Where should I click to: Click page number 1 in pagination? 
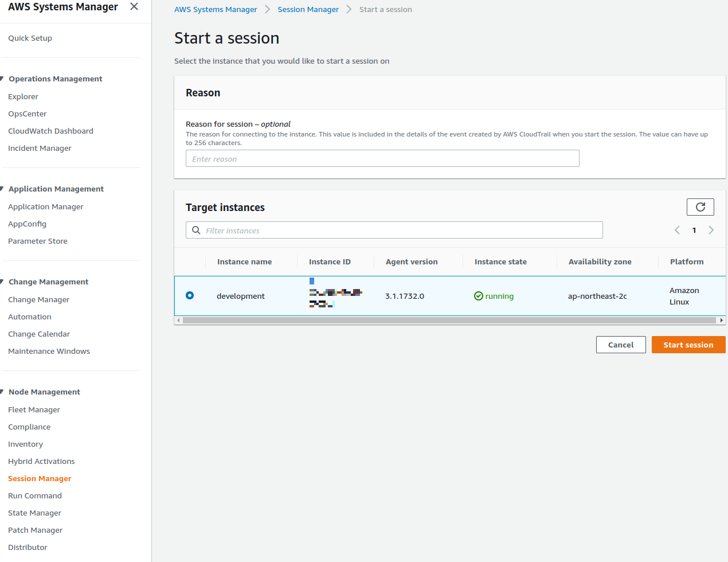[x=694, y=230]
